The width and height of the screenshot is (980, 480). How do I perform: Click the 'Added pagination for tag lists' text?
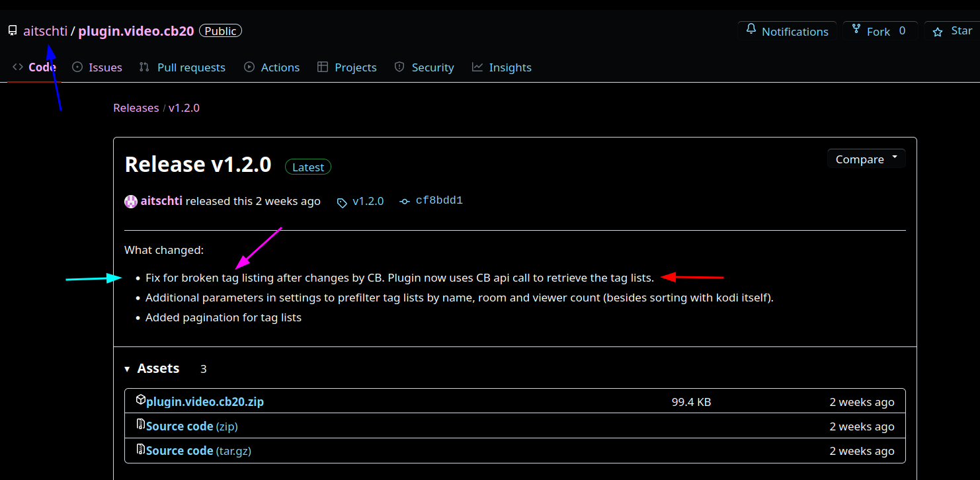224,317
